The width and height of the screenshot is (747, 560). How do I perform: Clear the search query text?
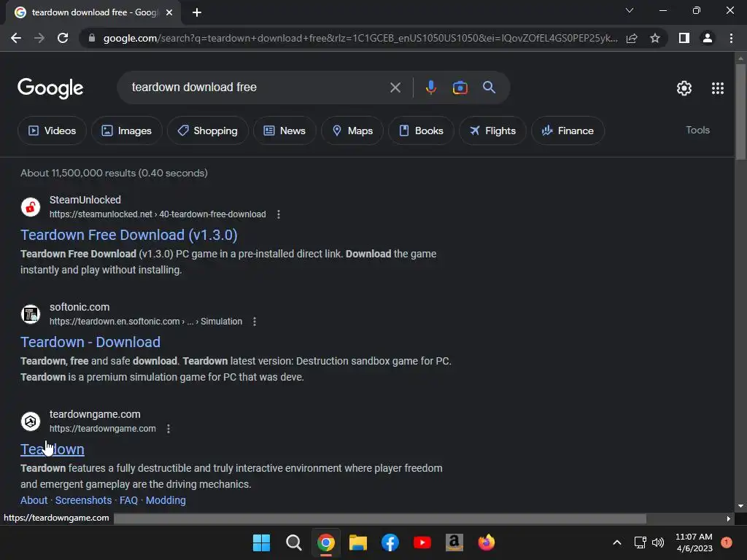[395, 87]
